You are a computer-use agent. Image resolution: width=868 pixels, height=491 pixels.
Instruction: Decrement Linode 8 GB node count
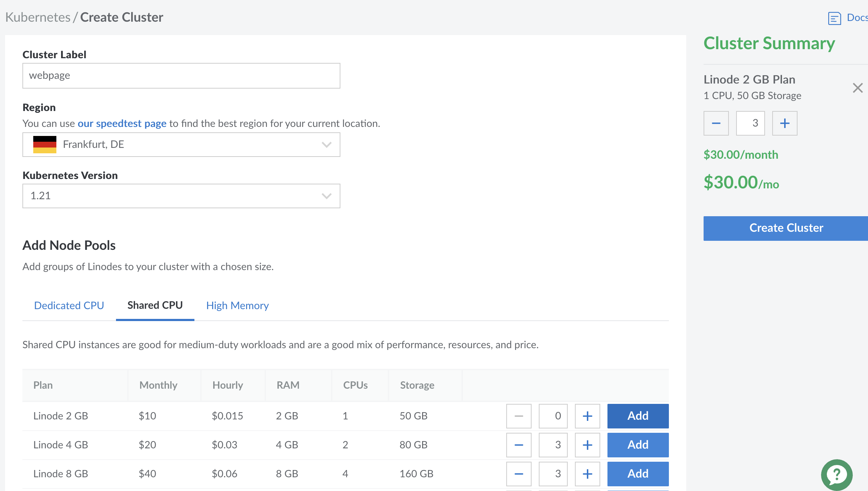pos(519,474)
